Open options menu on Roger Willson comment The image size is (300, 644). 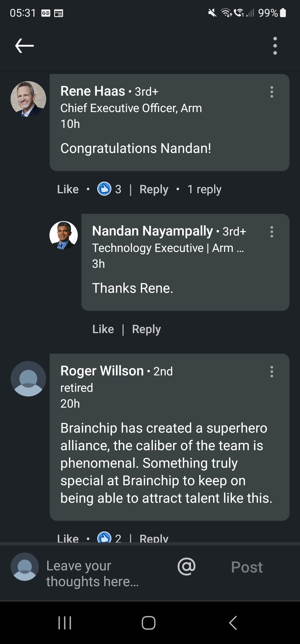click(x=272, y=372)
